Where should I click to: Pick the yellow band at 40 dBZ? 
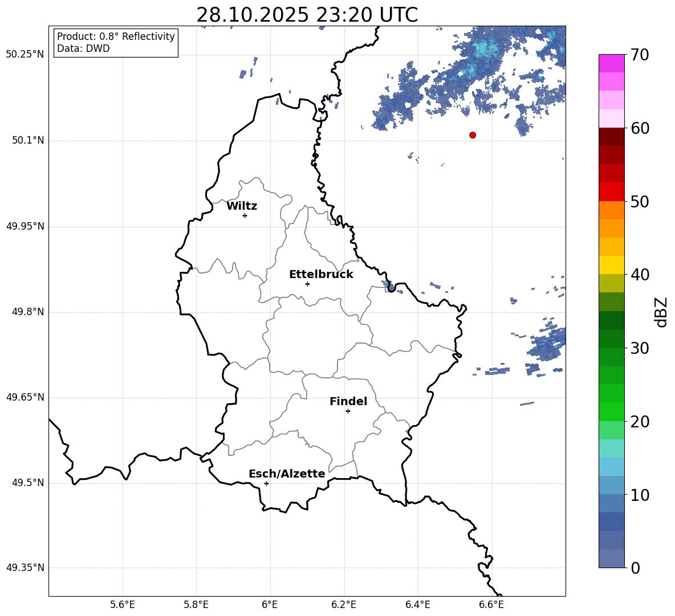point(611,265)
